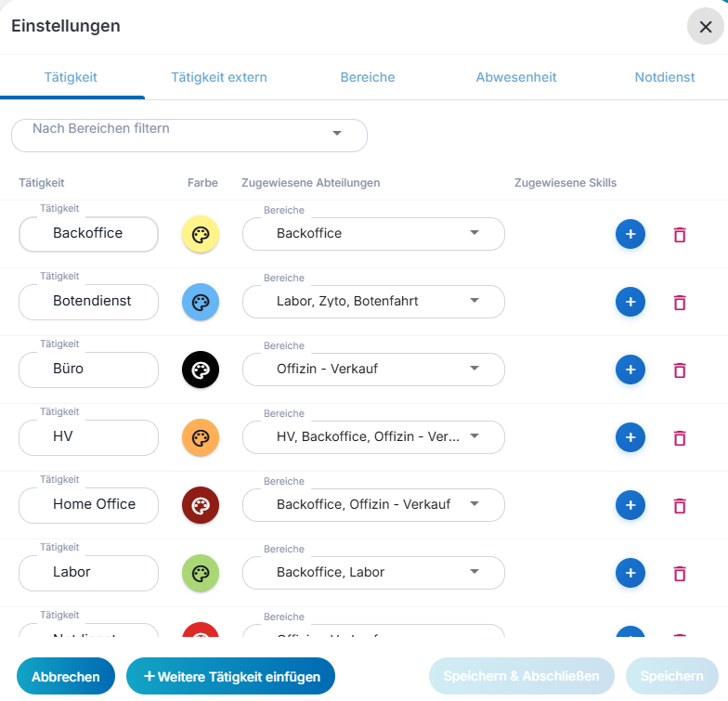
Task: Delete the Backoffice activity row
Action: click(x=680, y=235)
